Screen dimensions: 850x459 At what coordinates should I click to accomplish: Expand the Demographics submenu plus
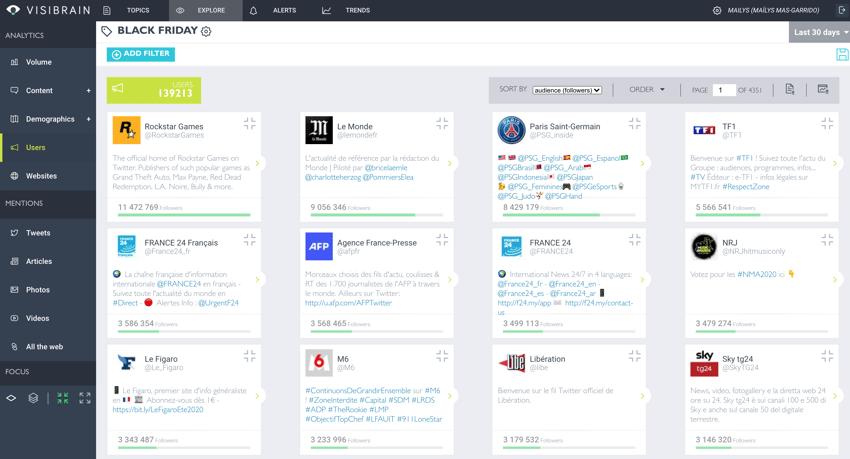88,119
